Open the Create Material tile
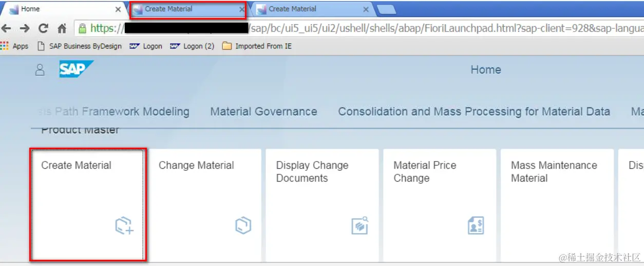This screenshot has width=644, height=266. click(88, 205)
